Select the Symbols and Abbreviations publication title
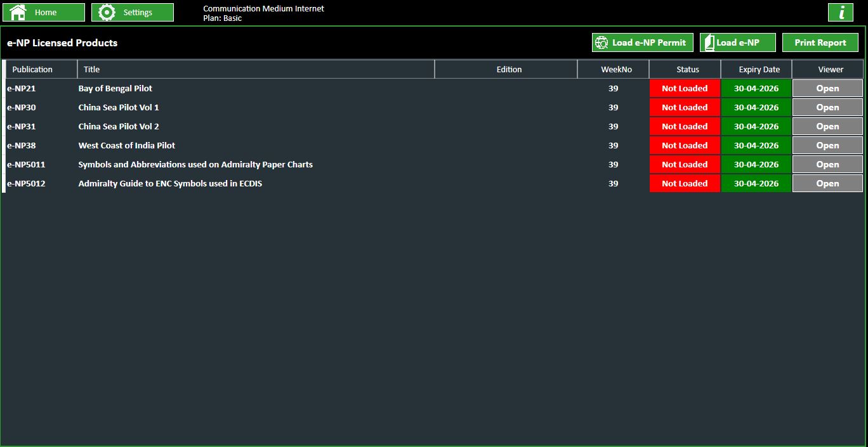Screen dimensions: 868x447 195,164
